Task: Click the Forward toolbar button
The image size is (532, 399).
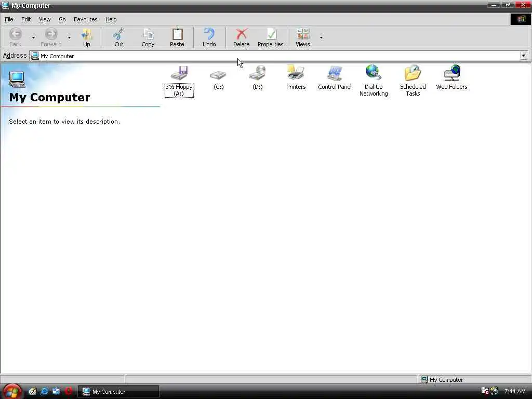Action: pyautogui.click(x=51, y=37)
